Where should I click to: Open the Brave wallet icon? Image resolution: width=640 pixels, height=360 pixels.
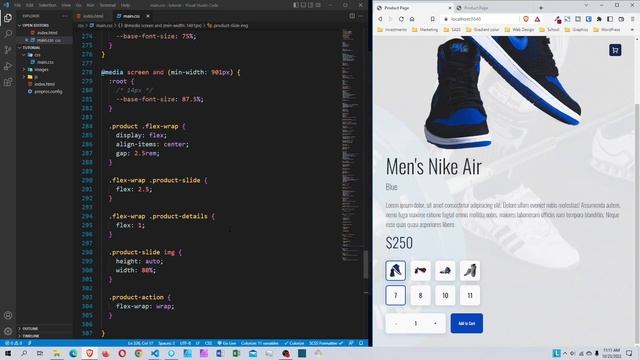tap(621, 19)
